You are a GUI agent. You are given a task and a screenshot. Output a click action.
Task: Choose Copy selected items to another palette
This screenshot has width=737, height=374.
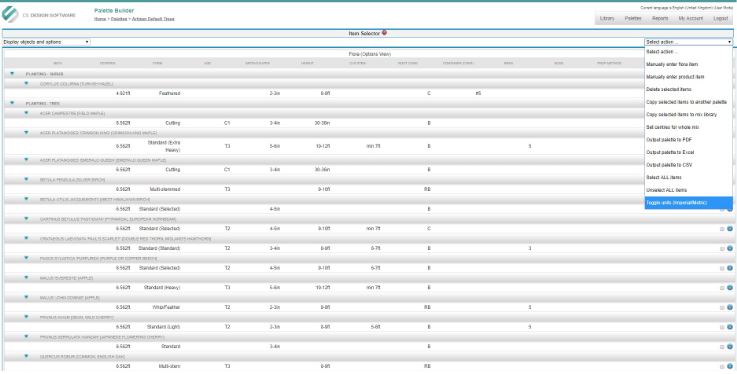click(x=688, y=102)
